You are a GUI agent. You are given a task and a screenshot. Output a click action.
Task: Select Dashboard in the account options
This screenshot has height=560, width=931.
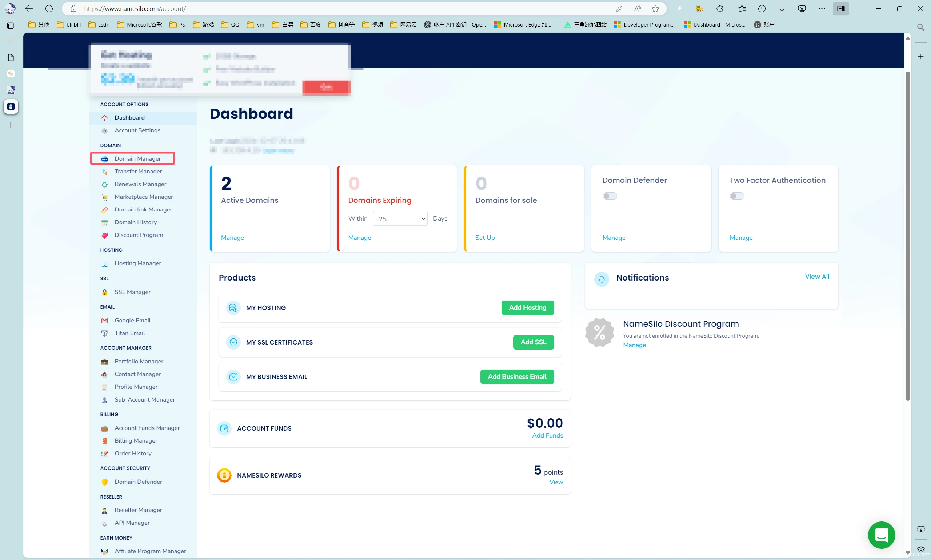(129, 117)
